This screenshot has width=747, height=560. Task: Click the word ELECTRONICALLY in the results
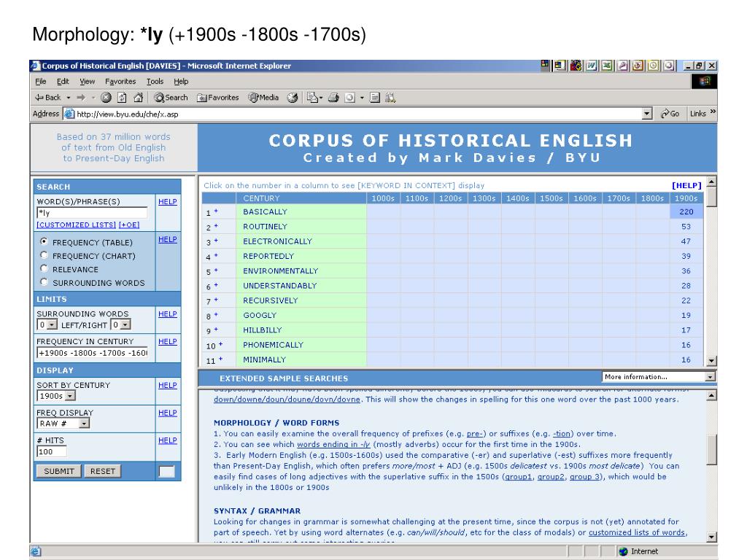[x=277, y=241]
